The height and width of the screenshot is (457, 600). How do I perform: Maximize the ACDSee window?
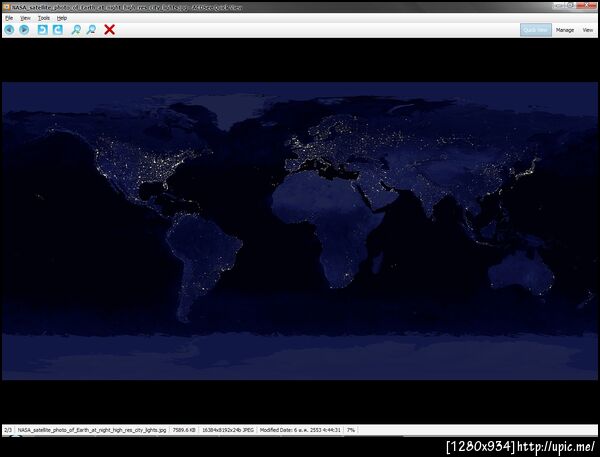(x=572, y=5)
